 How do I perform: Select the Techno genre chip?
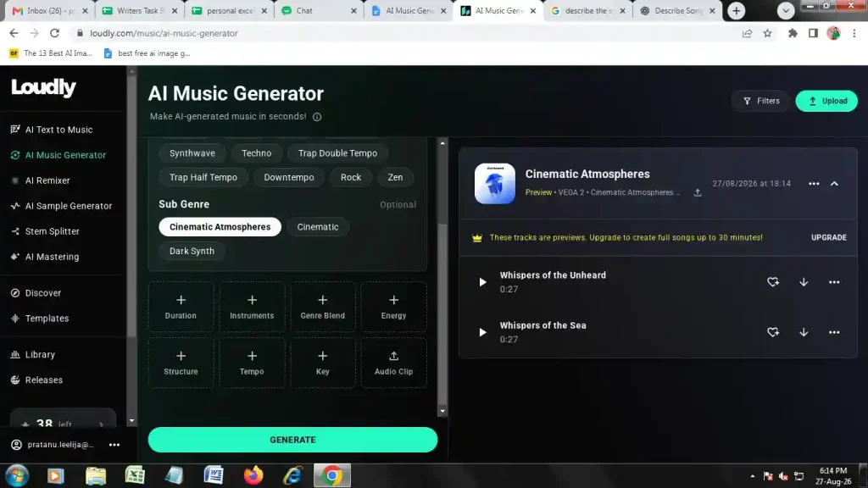point(256,153)
